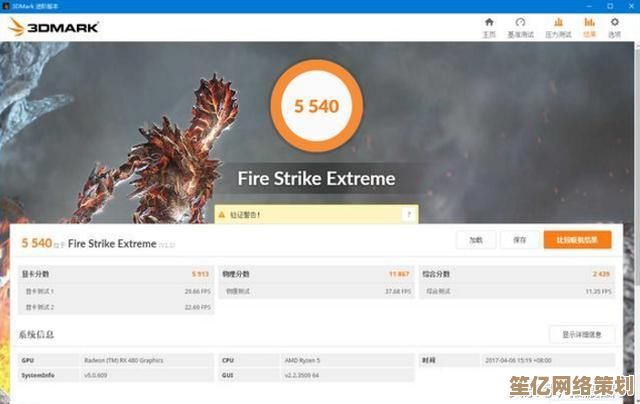
Task: Click the graphics test 2 row 22.69 FPS
Action: click(116, 307)
